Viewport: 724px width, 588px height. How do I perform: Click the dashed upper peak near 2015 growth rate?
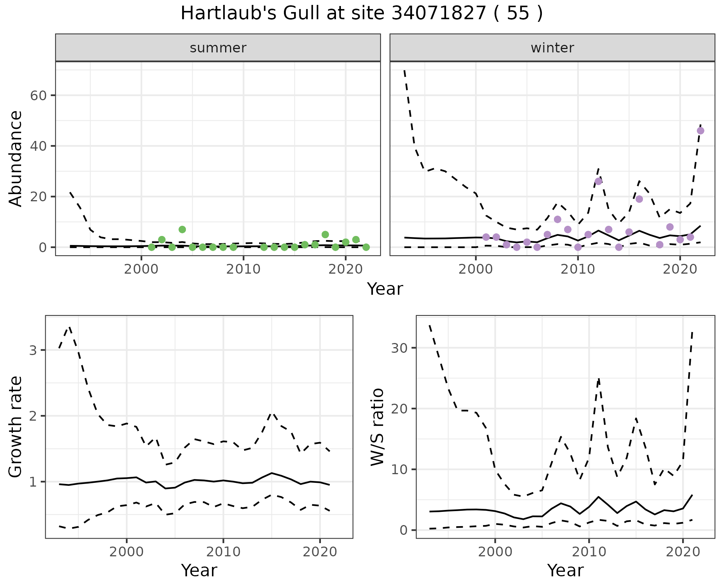[x=272, y=413]
